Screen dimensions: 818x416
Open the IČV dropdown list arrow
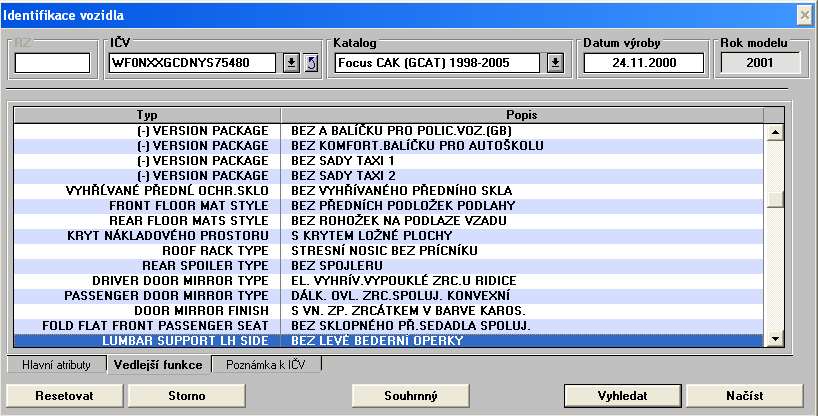pyautogui.click(x=291, y=63)
